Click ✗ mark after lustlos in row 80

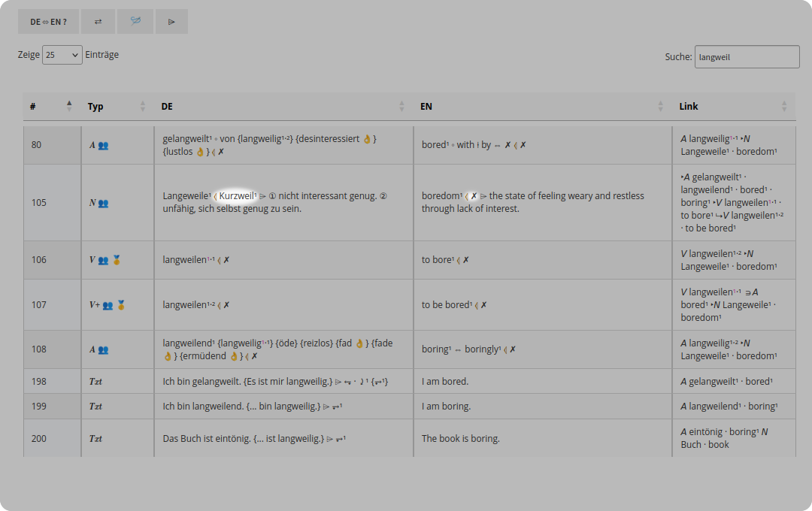point(221,152)
